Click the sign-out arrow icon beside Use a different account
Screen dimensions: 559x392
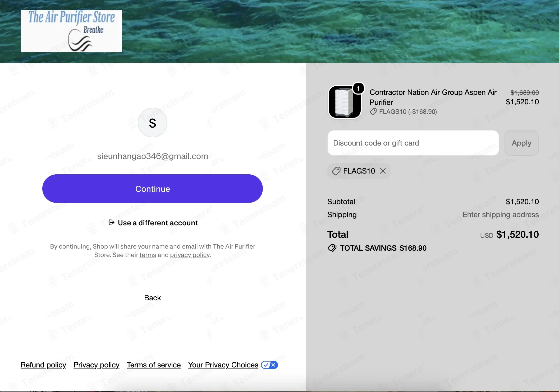[111, 223]
